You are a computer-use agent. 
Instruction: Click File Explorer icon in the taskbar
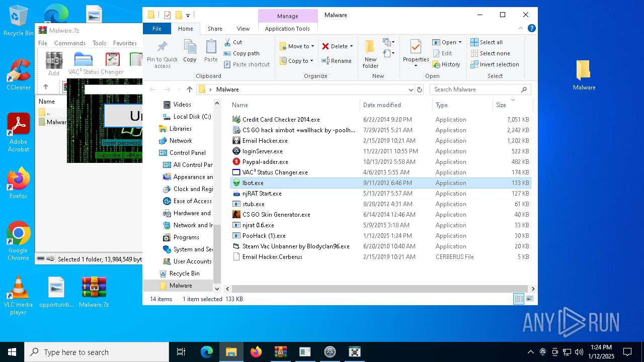231,352
